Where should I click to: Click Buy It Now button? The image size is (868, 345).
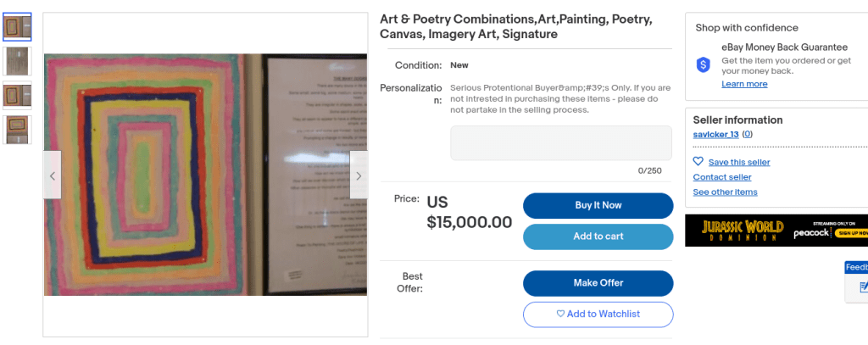point(598,206)
